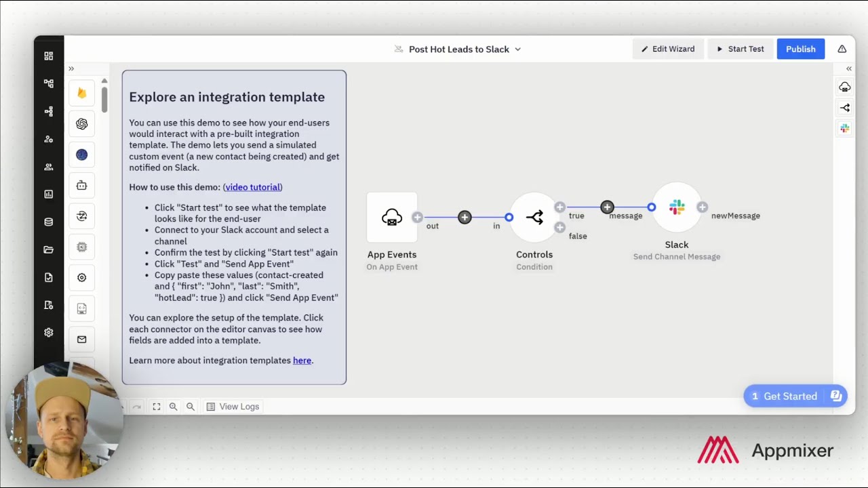868x488 pixels.
Task: Expand the connector panel with double chevron
Action: [71, 69]
